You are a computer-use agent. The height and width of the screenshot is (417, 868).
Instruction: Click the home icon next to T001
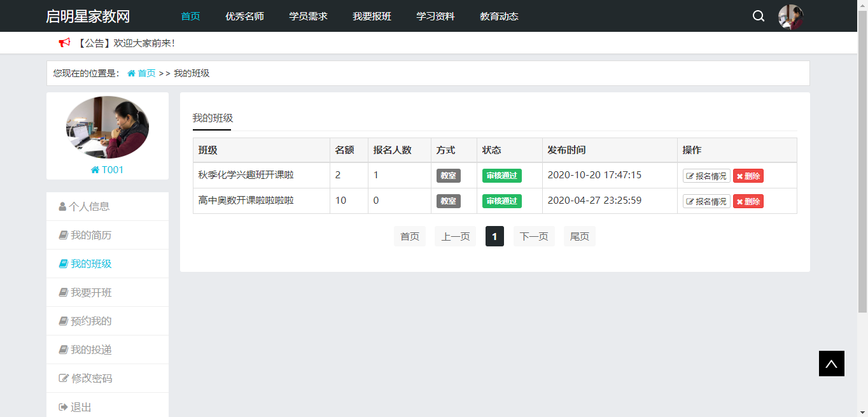tap(95, 170)
